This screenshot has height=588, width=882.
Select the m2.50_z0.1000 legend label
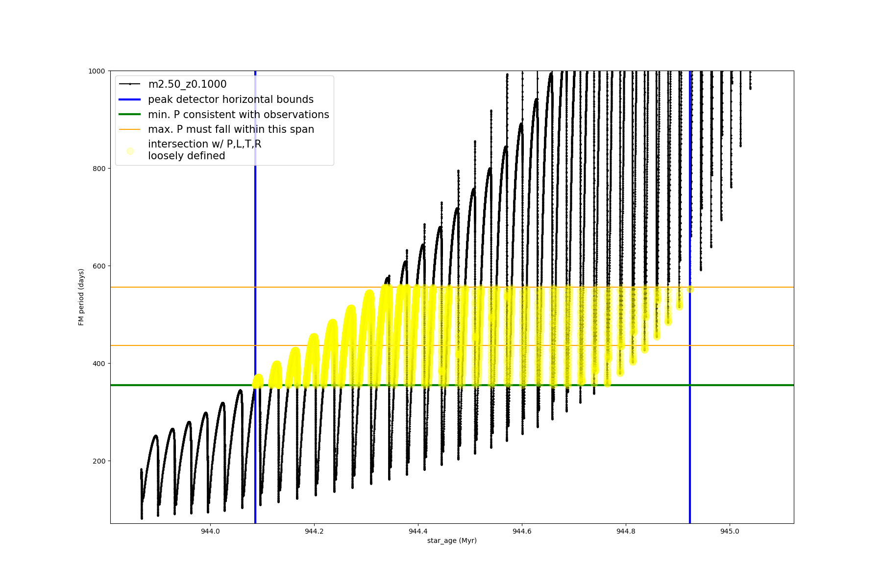click(187, 84)
